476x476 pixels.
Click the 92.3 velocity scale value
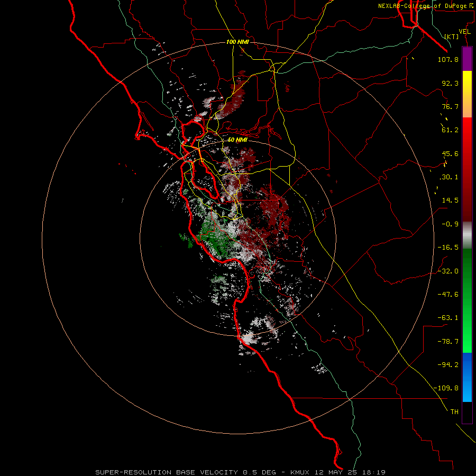450,83
